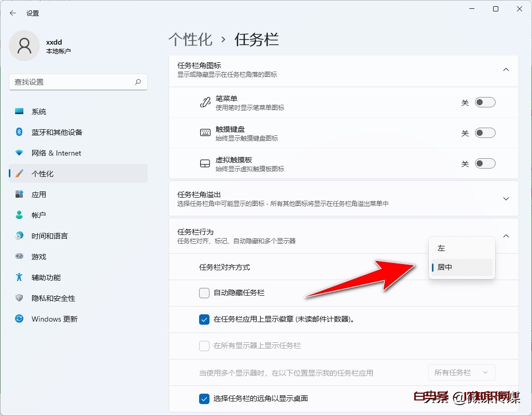Open the 所有任务栏 dropdown
This screenshot has width=532, height=416.
click(461, 372)
